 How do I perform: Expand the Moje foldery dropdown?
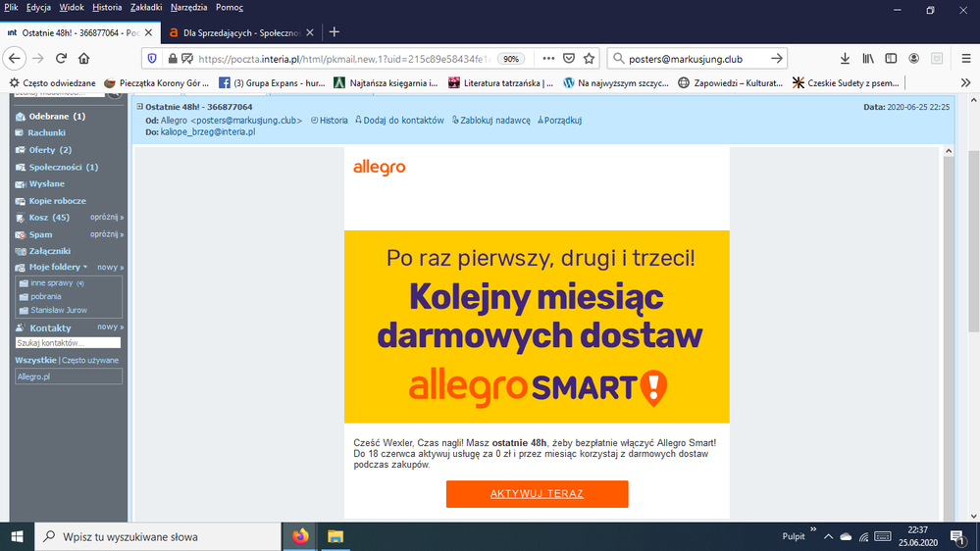pyautogui.click(x=85, y=267)
